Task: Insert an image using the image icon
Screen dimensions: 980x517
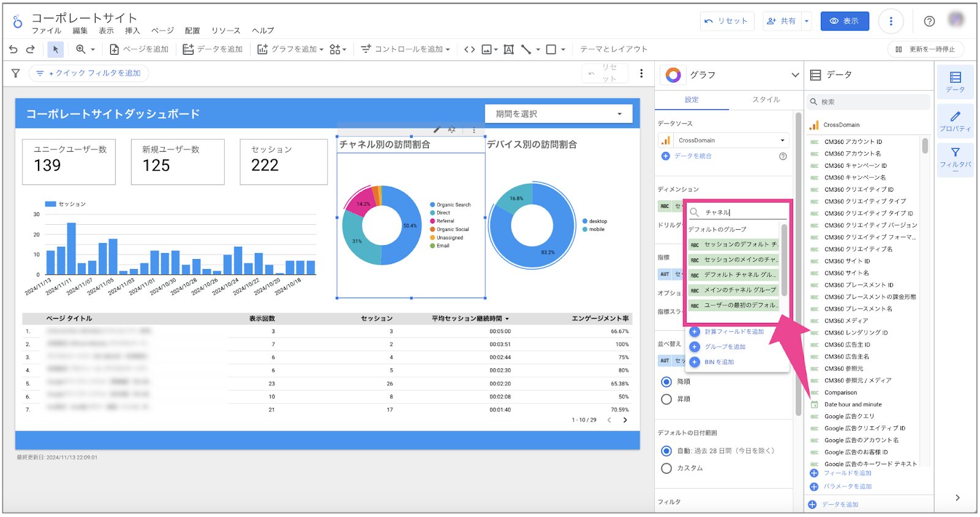Action: pos(487,50)
